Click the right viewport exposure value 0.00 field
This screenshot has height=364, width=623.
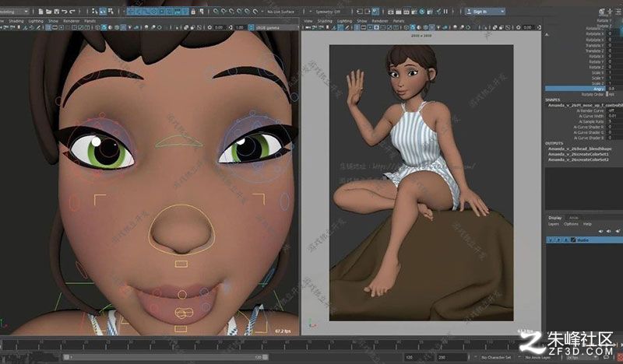[527, 28]
